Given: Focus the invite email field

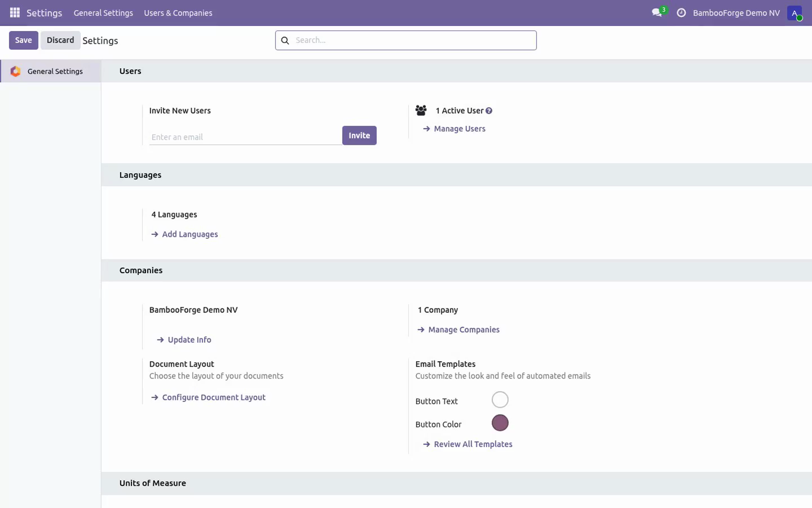Looking at the screenshot, I should (246, 137).
